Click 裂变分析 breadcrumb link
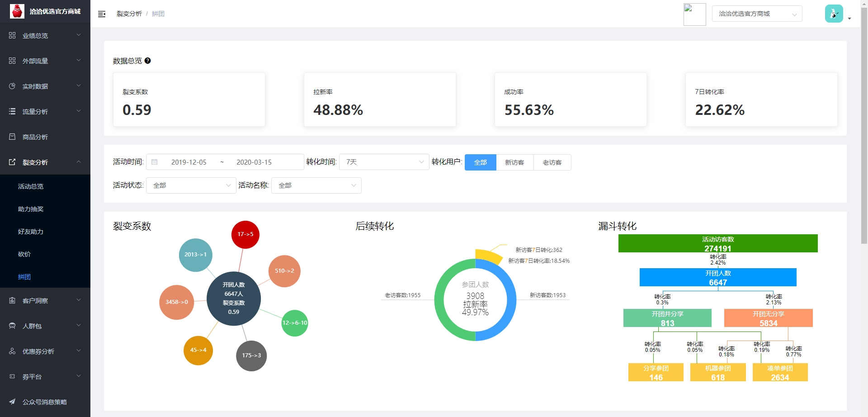868x417 pixels. (x=129, y=14)
